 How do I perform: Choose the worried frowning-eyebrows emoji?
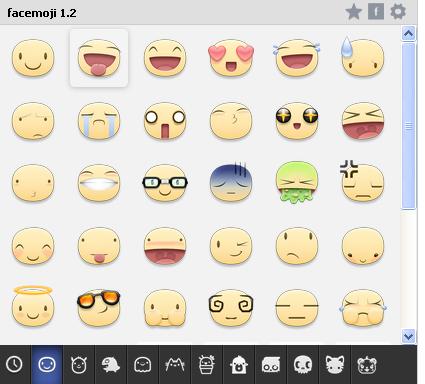pos(33,121)
